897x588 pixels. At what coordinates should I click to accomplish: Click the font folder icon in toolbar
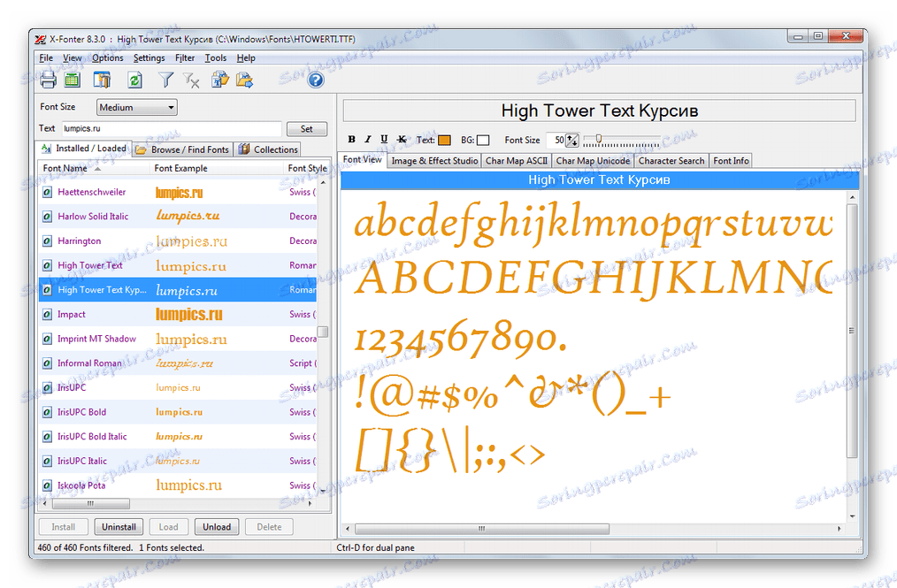click(219, 80)
